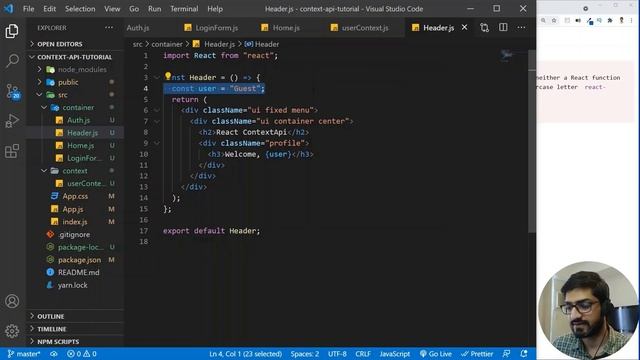Change language mode via JavaScript item
640x360 pixels.
coord(394,354)
